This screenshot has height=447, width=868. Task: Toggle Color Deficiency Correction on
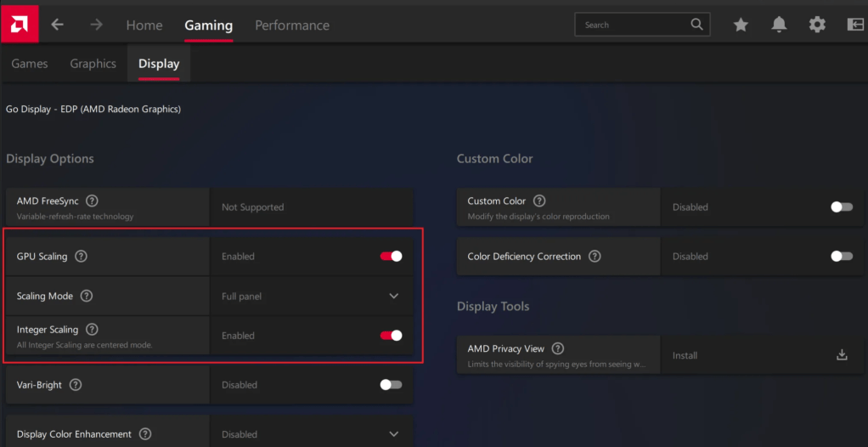click(x=841, y=257)
